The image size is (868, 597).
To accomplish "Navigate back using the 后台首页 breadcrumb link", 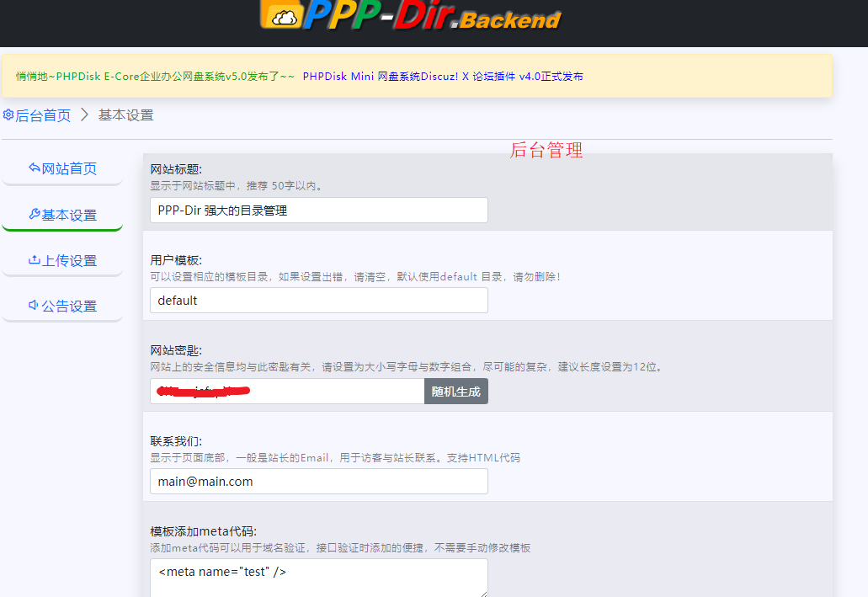I will point(42,114).
